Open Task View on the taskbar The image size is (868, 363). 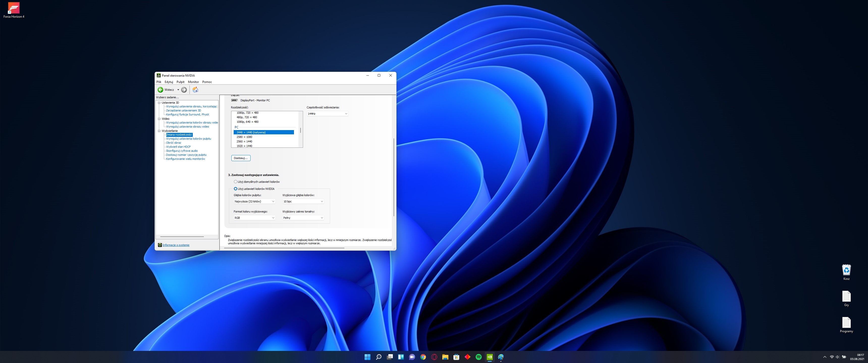(390, 357)
